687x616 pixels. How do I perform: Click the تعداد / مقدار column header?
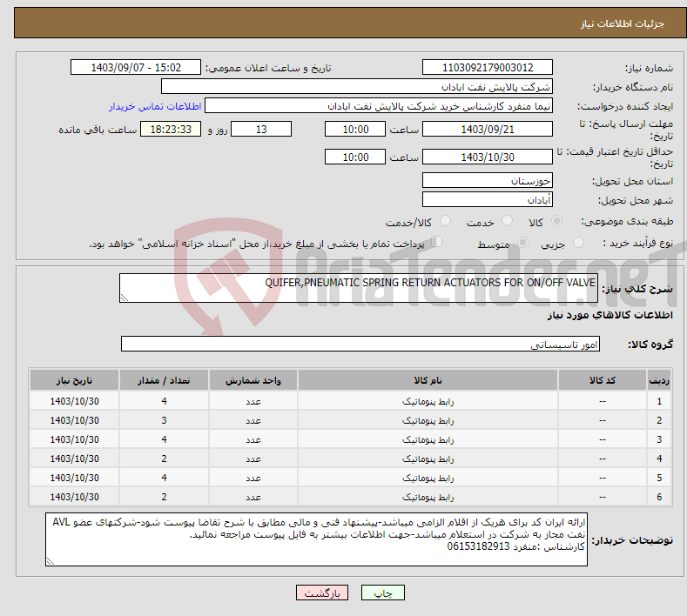[164, 380]
